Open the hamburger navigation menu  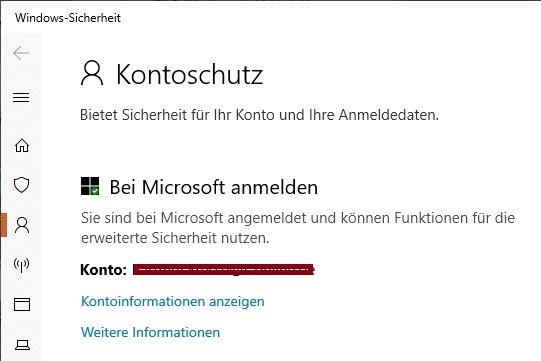click(21, 97)
